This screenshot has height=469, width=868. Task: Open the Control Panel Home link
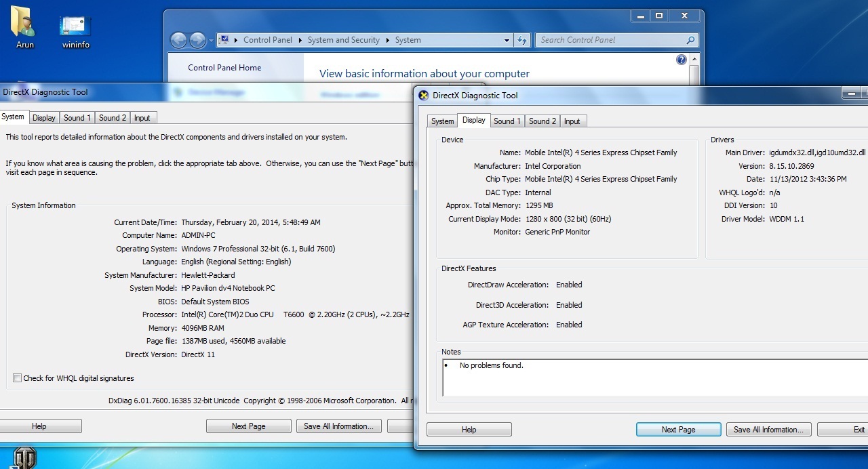click(224, 68)
